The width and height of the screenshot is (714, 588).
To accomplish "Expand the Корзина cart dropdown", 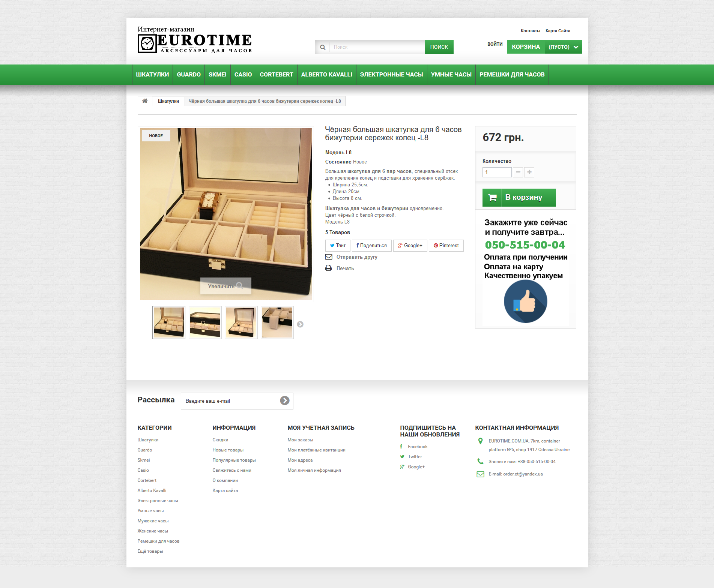I will (576, 47).
